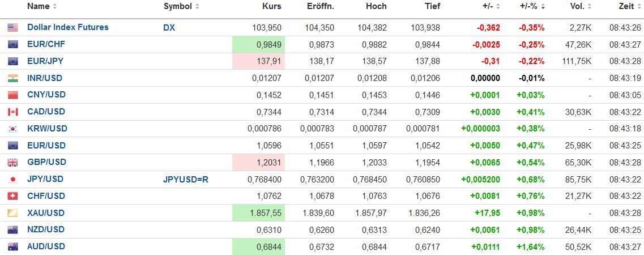Open the XAU/USD gold price link

[x=46, y=212]
